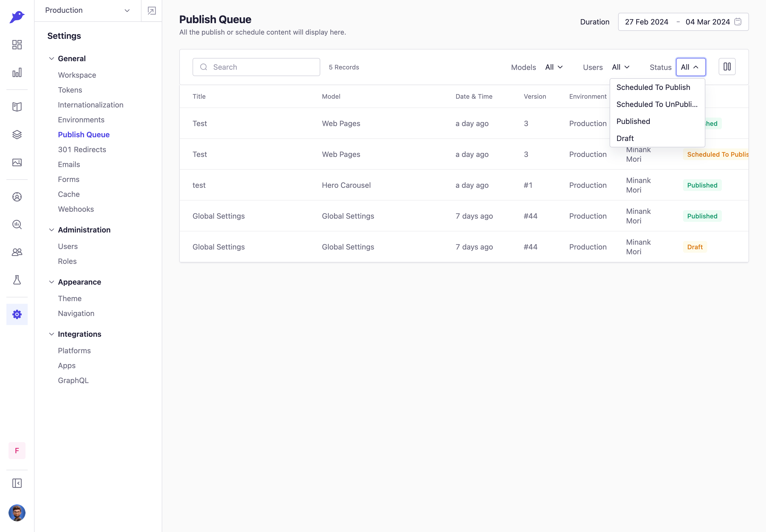Open the people audience icon
The width and height of the screenshot is (766, 532).
[x=17, y=252]
